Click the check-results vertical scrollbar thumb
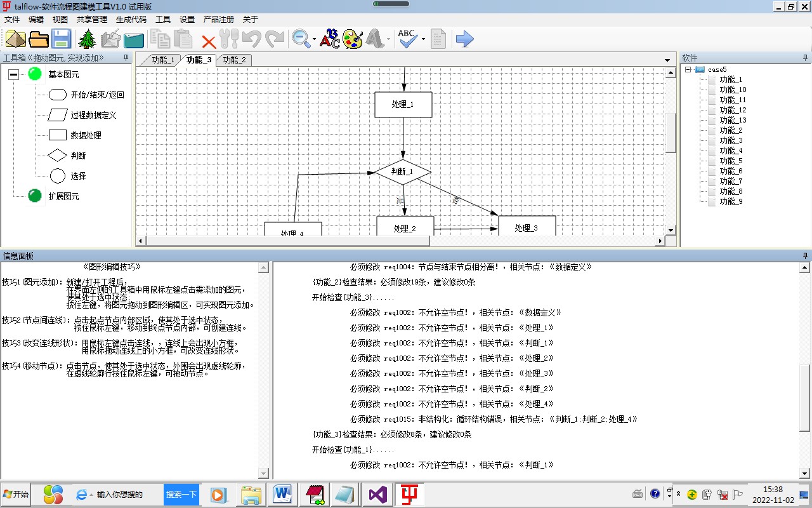Viewport: 812px width, 508px height. coord(805,399)
